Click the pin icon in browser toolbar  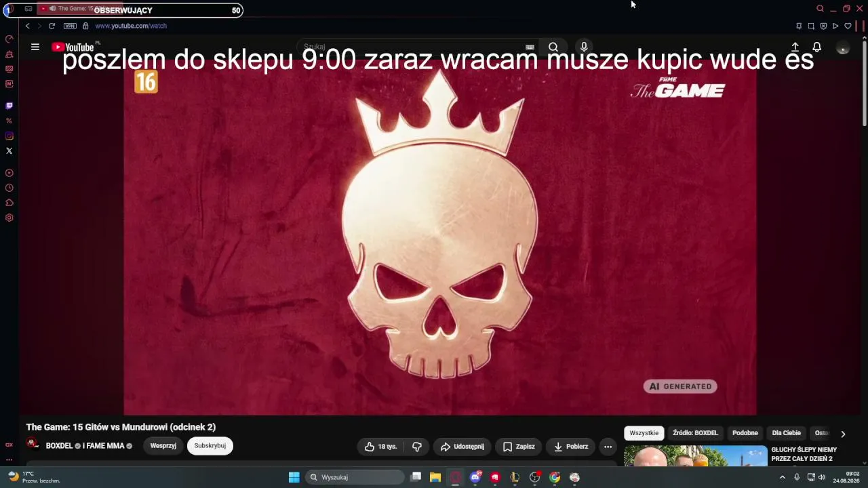click(799, 26)
